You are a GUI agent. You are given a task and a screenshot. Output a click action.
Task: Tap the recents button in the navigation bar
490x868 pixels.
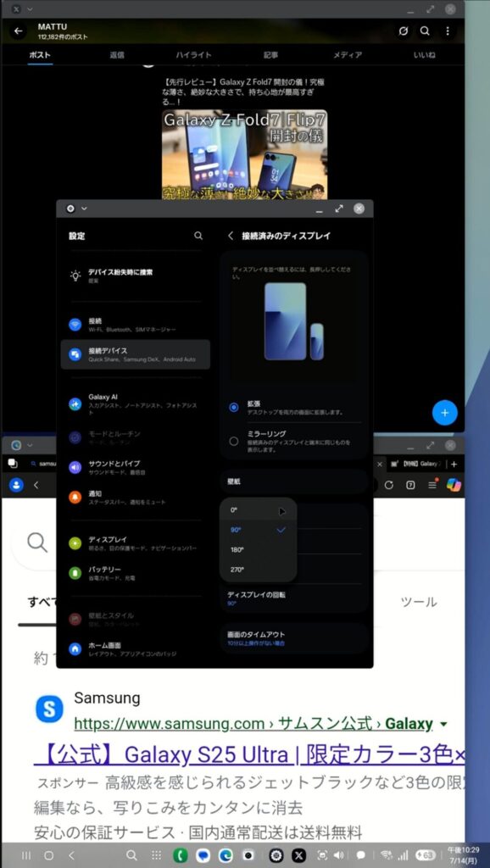click(x=25, y=855)
